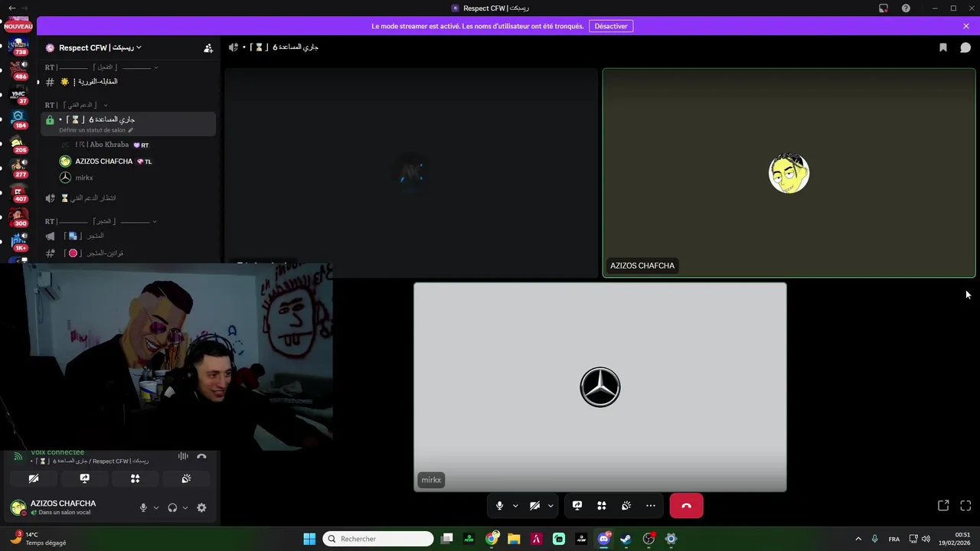
Task: Open output device dropdown in user panel
Action: (185, 507)
